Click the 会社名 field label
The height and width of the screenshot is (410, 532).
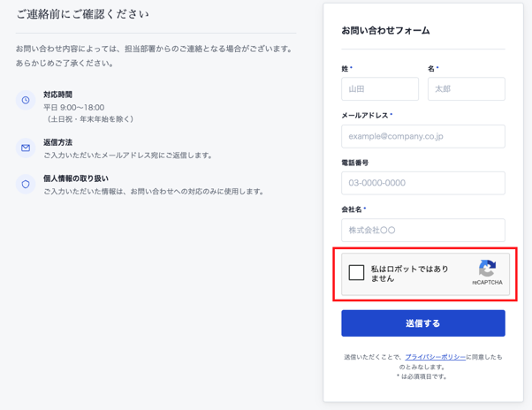[x=352, y=209]
